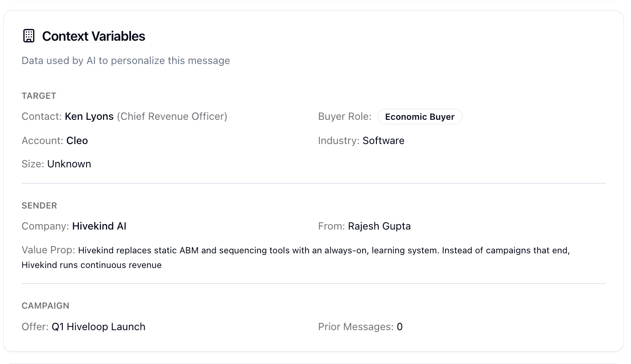Click the building icon beside Context Variables
The width and height of the screenshot is (631, 364).
[28, 36]
